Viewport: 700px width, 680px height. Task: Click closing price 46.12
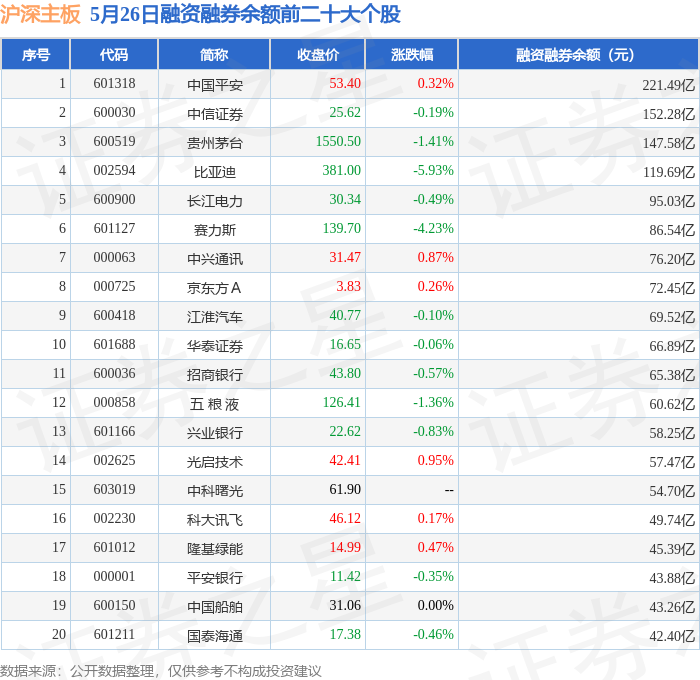(x=345, y=519)
